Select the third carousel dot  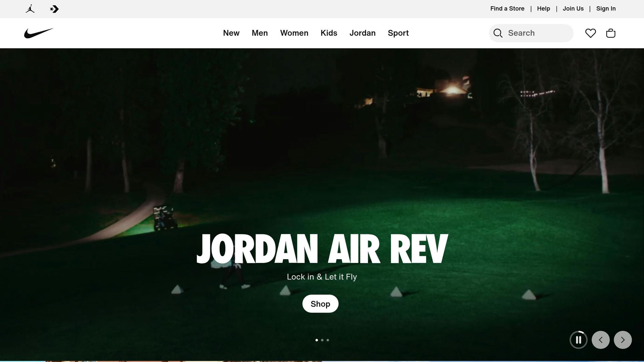[x=328, y=340]
